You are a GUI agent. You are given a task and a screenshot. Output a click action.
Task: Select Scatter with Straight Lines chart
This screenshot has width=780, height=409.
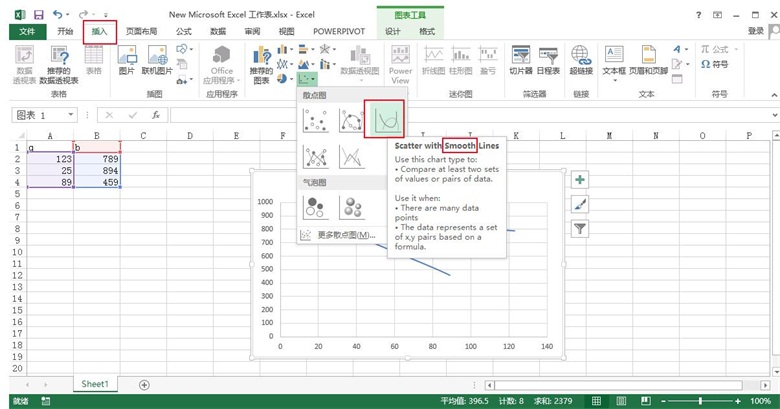pyautogui.click(x=351, y=157)
